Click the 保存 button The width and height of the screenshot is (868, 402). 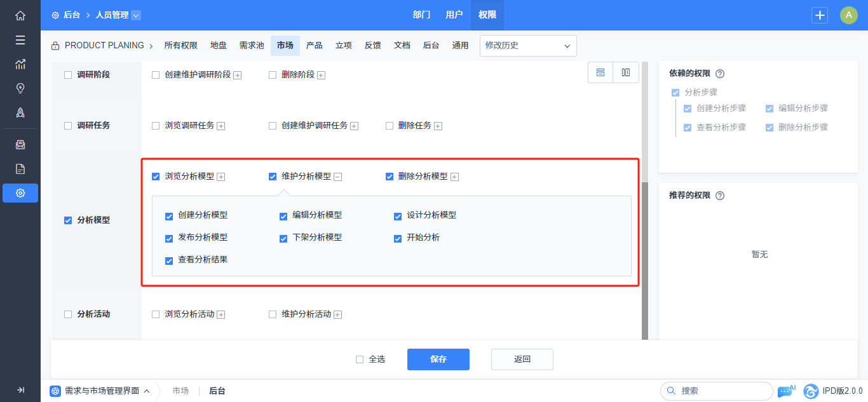click(x=438, y=359)
